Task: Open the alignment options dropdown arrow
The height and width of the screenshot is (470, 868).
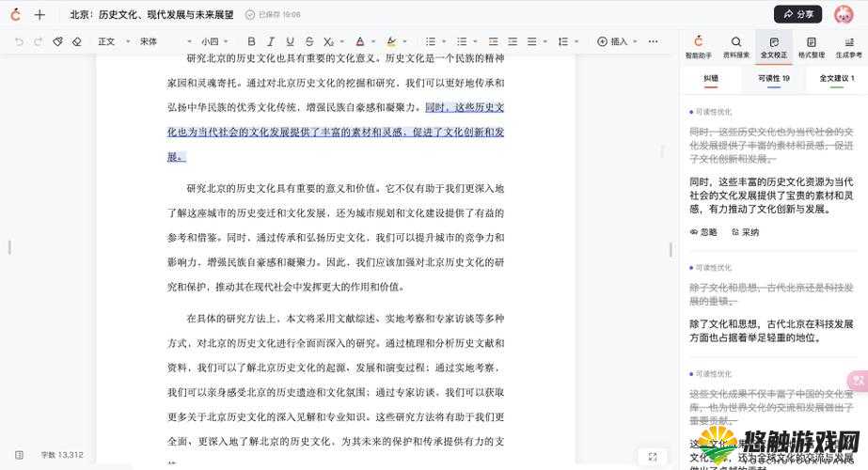Action: click(545, 41)
